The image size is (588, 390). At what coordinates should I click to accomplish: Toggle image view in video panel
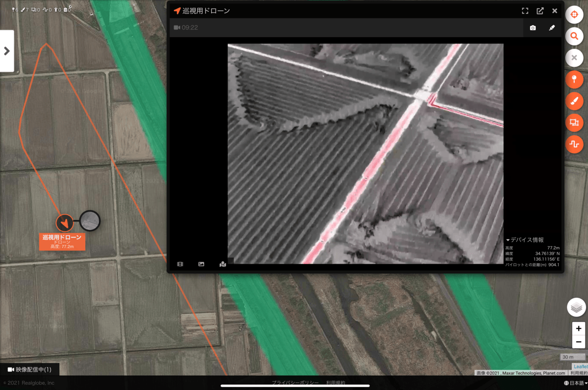pyautogui.click(x=201, y=264)
